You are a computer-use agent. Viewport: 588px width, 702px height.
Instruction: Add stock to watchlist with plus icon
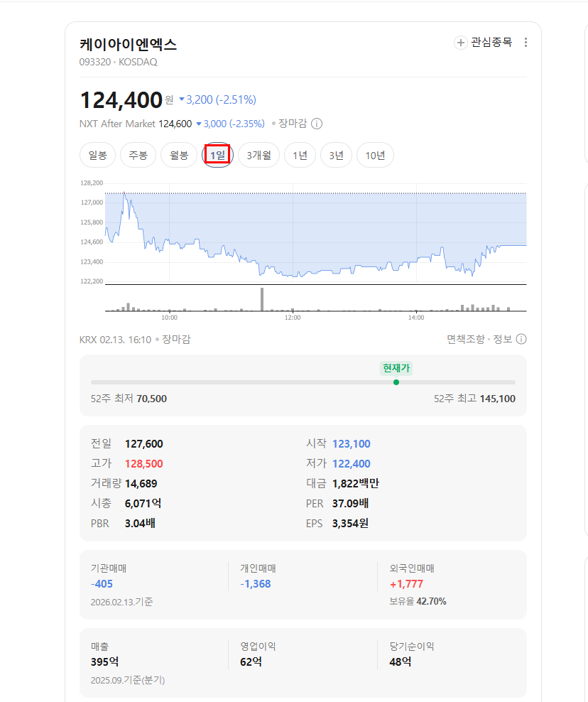460,43
